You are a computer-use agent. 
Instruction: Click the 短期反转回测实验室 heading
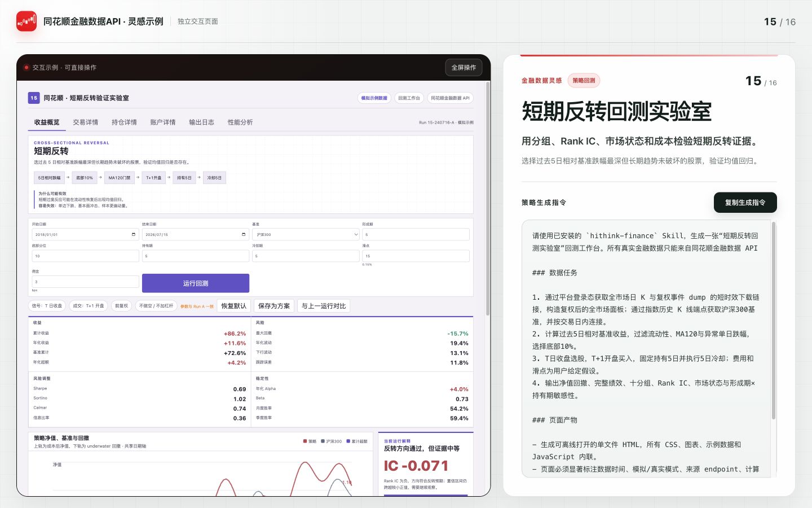616,111
